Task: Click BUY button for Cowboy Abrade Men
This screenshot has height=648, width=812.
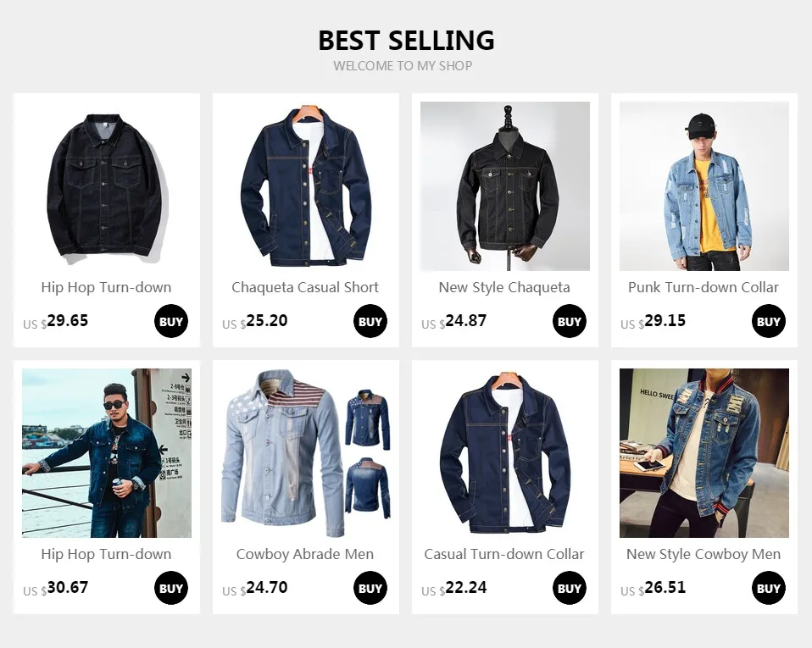Action: pos(370,588)
